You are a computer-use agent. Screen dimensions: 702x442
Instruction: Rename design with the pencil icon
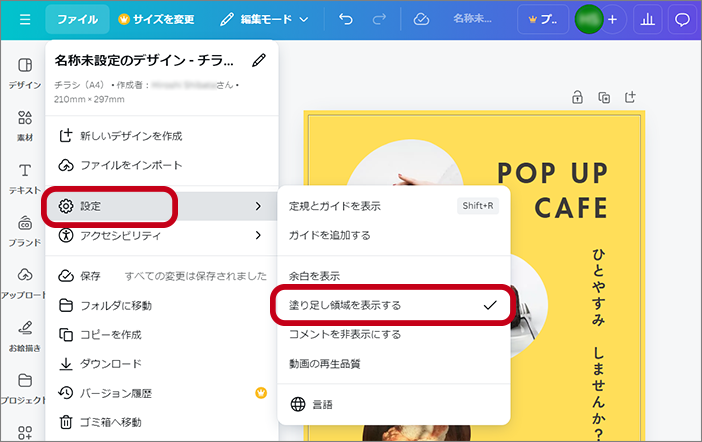(259, 60)
